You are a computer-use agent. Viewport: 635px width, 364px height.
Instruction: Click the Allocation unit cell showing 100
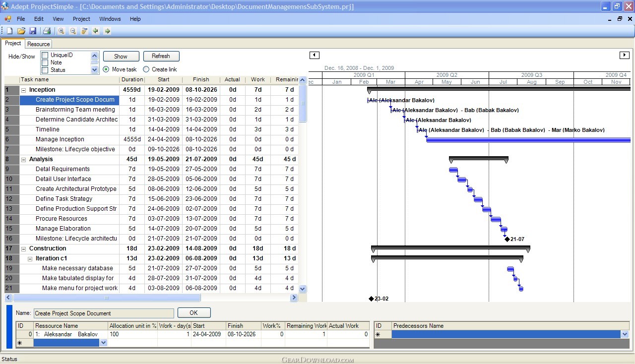pyautogui.click(x=133, y=334)
